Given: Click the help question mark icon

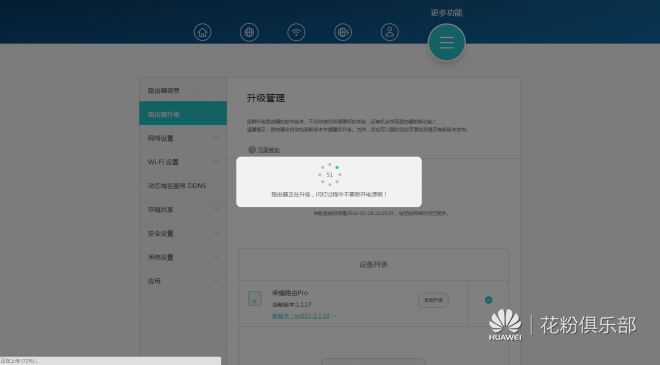Looking at the screenshot, I should pos(252,149).
